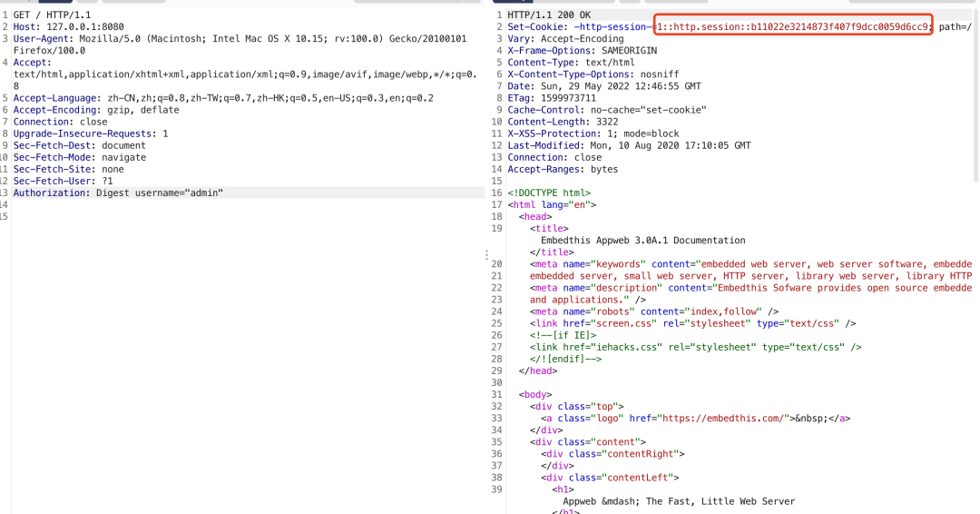Click the Upgrade-Insecure-Requests header line
The width and height of the screenshot is (980, 514).
tap(91, 133)
